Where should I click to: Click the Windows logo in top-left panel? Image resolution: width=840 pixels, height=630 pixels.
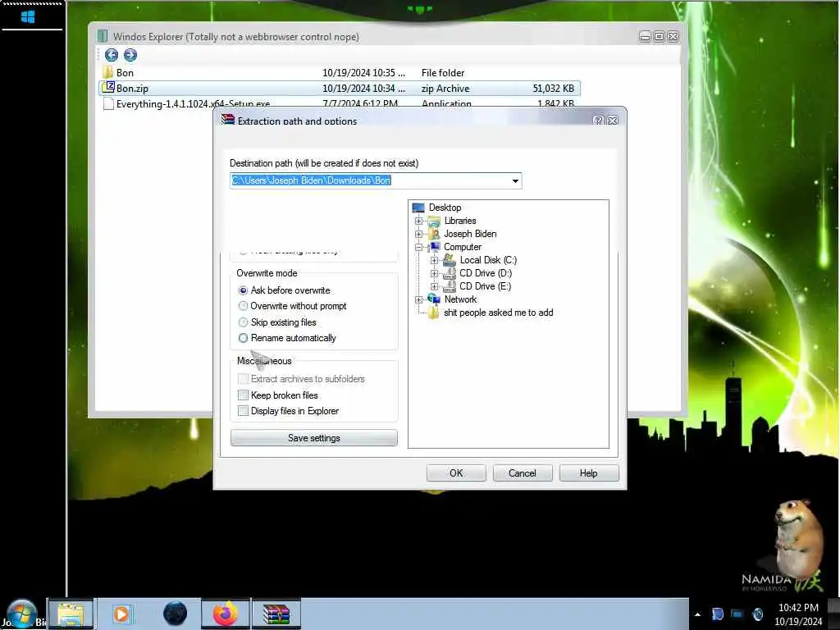point(28,17)
